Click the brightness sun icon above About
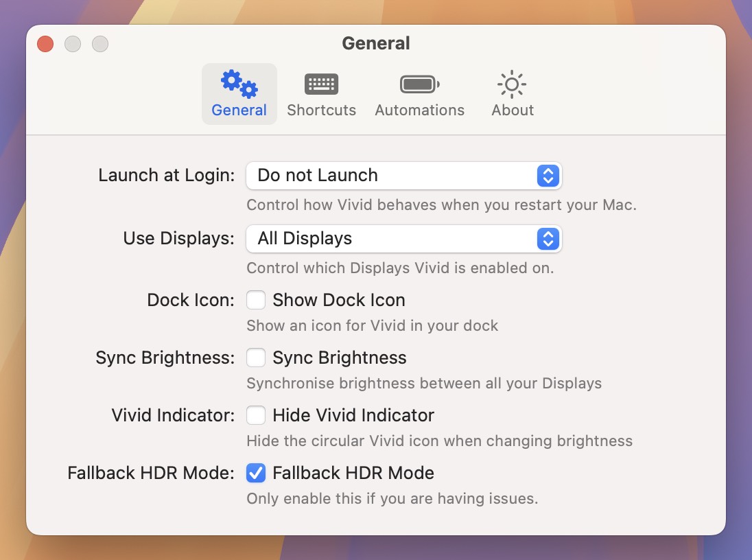The height and width of the screenshot is (560, 752). [512, 83]
